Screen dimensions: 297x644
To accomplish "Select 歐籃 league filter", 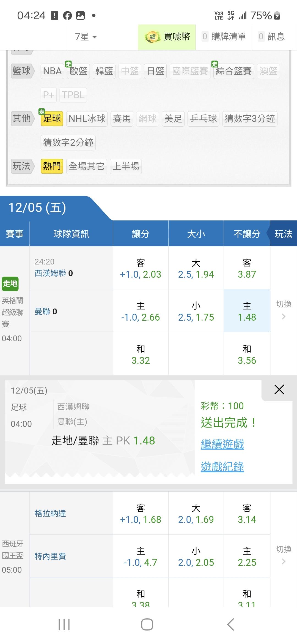I will [x=78, y=71].
